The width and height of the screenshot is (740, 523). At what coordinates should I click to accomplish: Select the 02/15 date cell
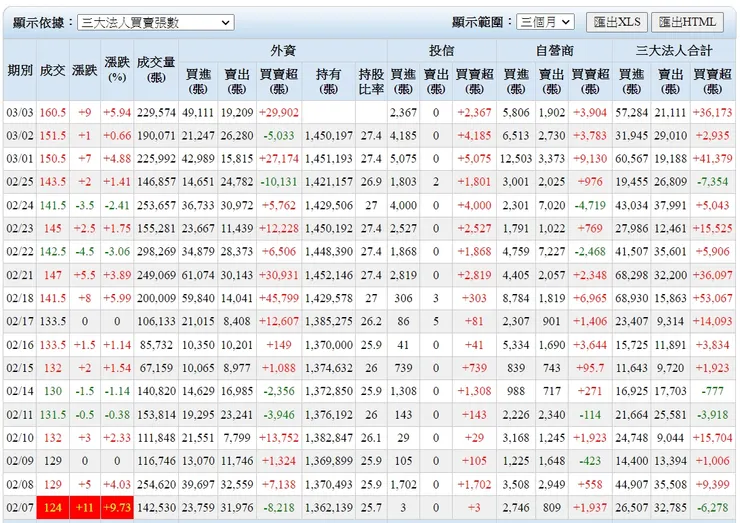[20, 368]
